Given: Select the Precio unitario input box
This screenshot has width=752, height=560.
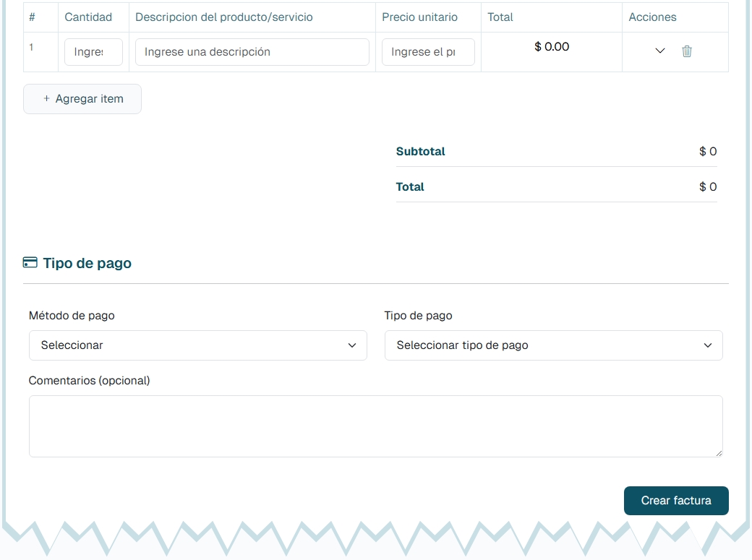Looking at the screenshot, I should coord(428,52).
